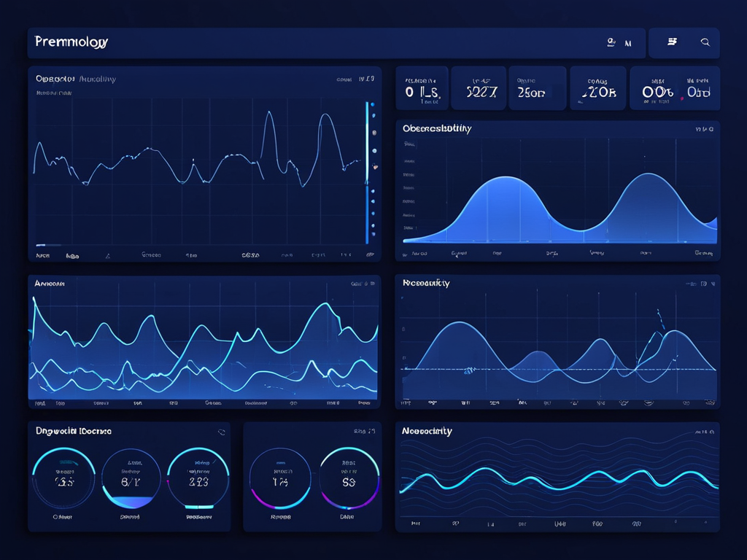Open the list menu icon beside search

672,42
